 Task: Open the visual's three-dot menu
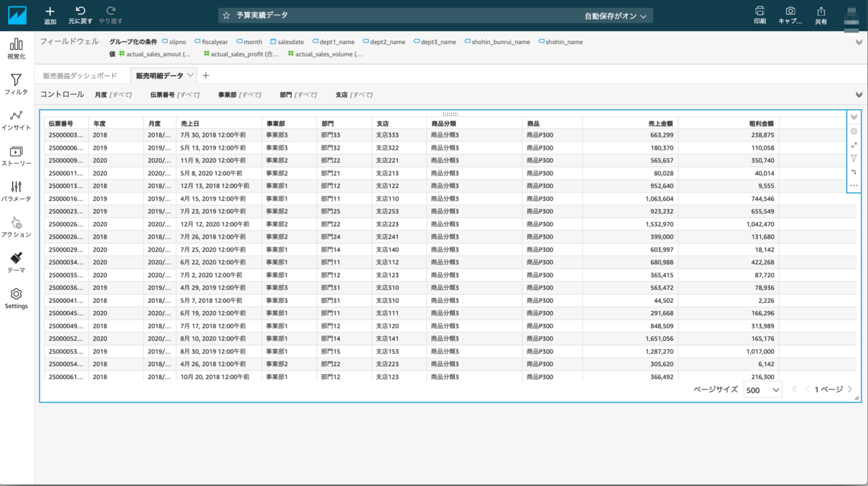pos(854,186)
